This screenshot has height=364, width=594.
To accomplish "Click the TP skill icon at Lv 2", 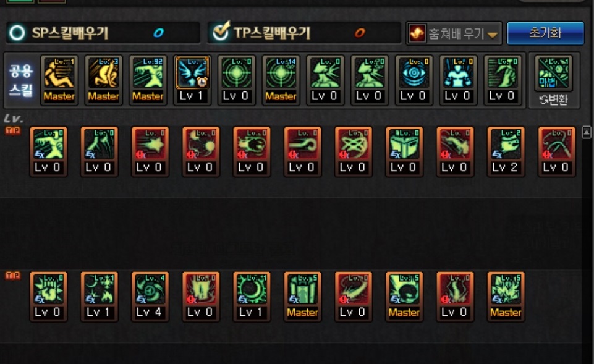I will 506,151.
